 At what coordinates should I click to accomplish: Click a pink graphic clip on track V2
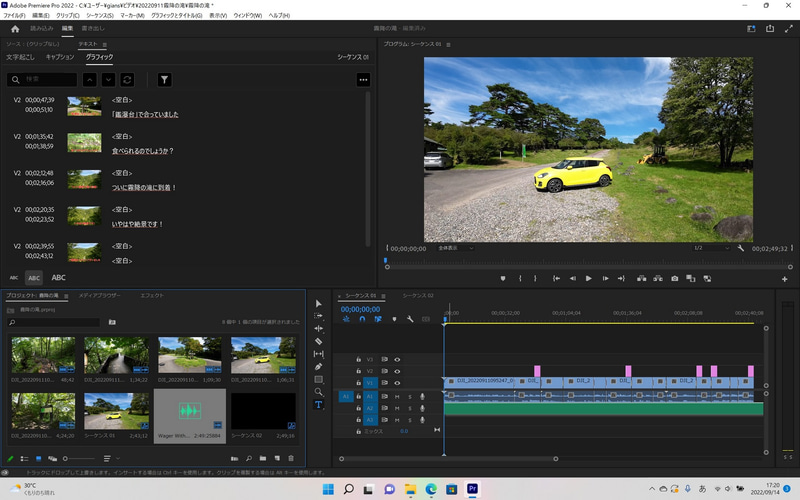(x=537, y=371)
